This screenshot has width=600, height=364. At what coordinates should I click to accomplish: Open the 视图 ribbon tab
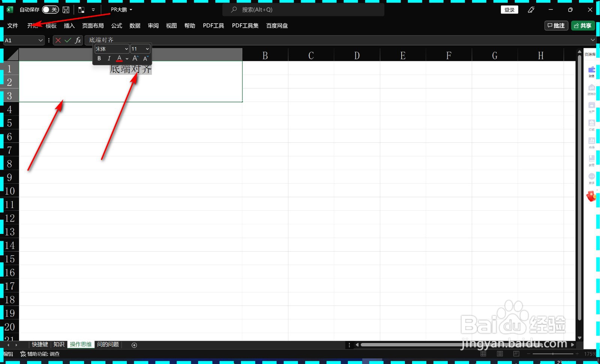coord(171,25)
